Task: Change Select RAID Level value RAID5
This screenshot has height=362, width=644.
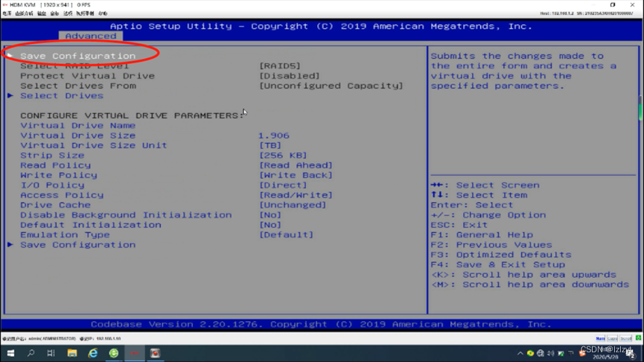Action: tap(280, 66)
